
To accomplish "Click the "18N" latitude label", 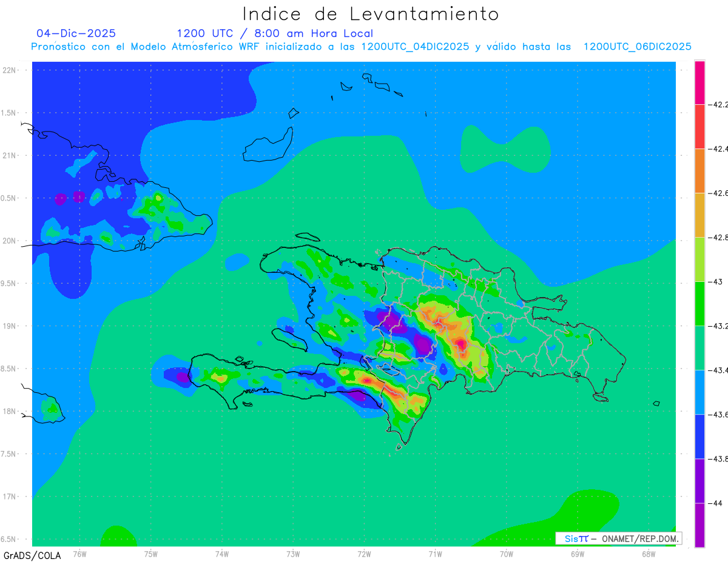I will point(10,411).
